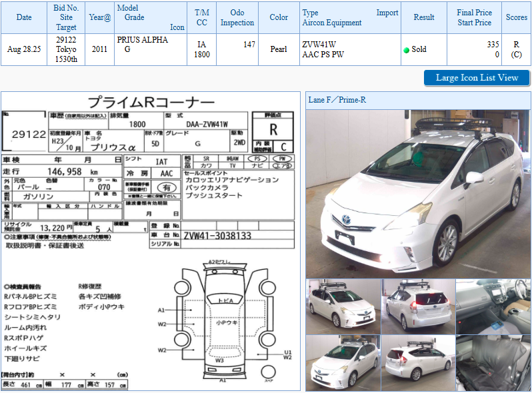
Task: Click the Final Price column header
Action: [475, 17]
